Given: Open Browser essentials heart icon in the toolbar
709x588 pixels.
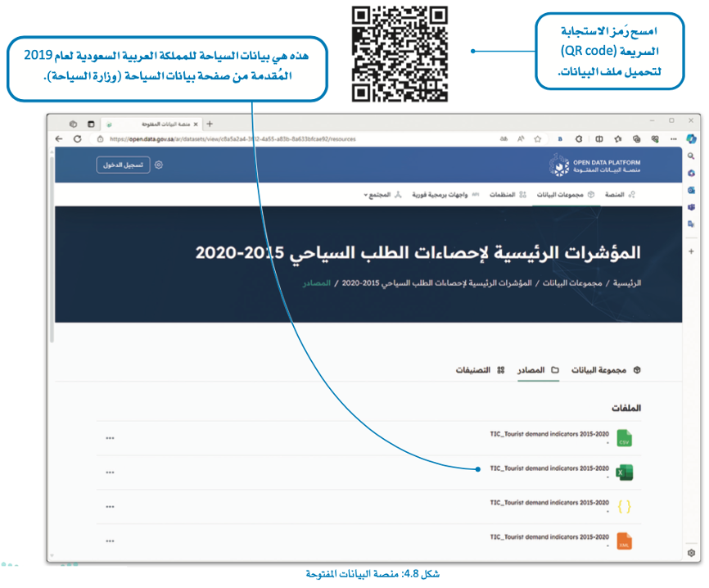Looking at the screenshot, I should click(655, 139).
